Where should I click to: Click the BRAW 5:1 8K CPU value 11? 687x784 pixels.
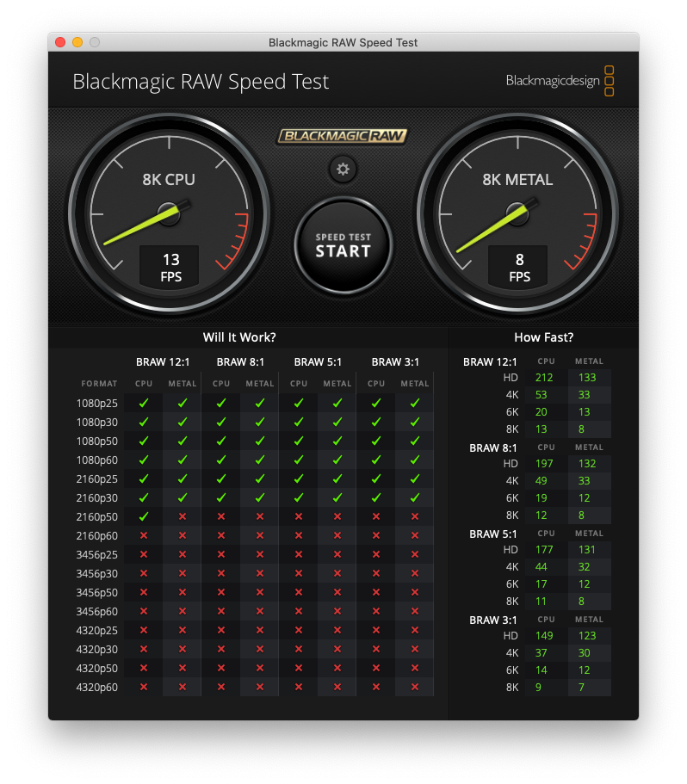[x=541, y=602]
